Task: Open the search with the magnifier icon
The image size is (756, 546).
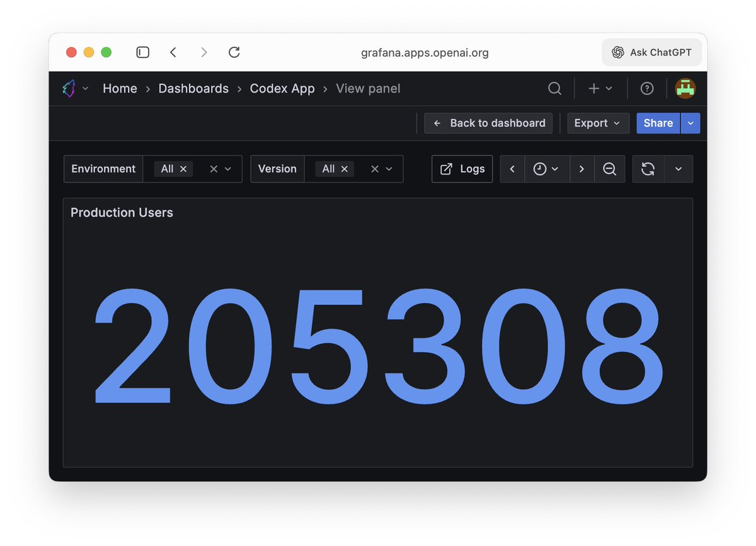Action: coord(554,88)
